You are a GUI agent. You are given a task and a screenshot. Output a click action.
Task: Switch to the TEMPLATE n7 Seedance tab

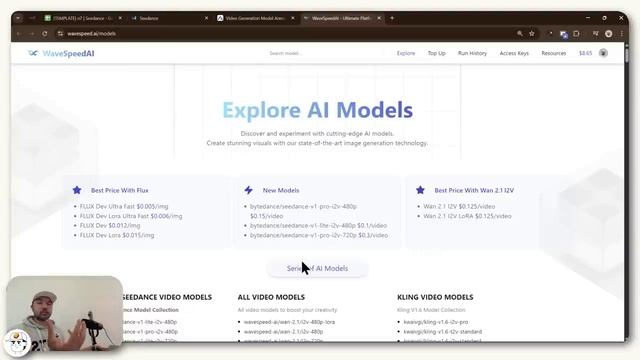[x=83, y=18]
